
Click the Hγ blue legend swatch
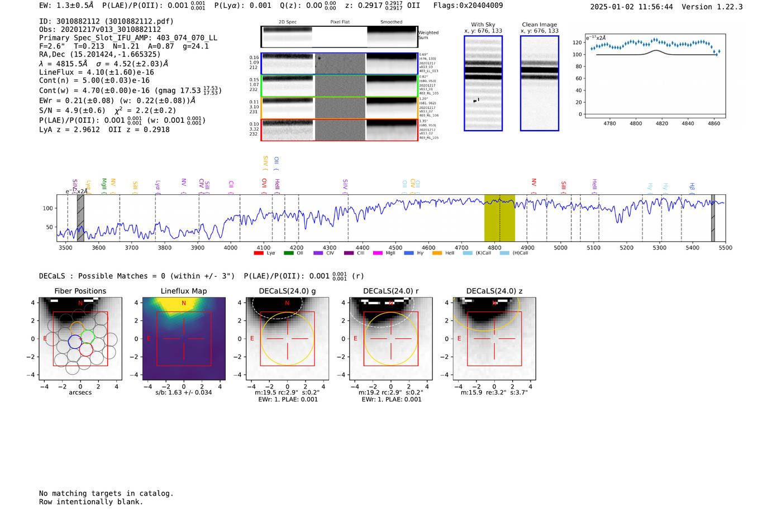coord(409,253)
